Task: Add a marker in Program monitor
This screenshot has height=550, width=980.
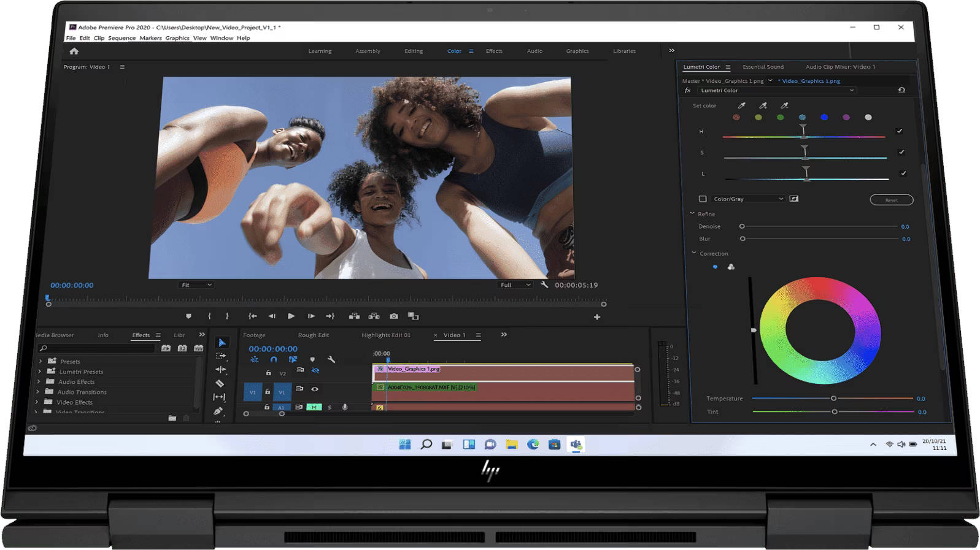Action: click(x=188, y=316)
